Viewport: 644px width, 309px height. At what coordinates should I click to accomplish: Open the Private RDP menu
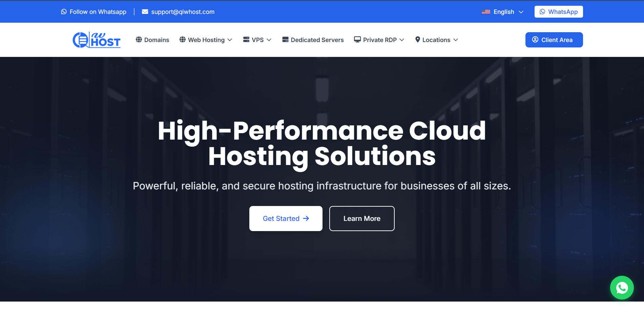(379, 40)
